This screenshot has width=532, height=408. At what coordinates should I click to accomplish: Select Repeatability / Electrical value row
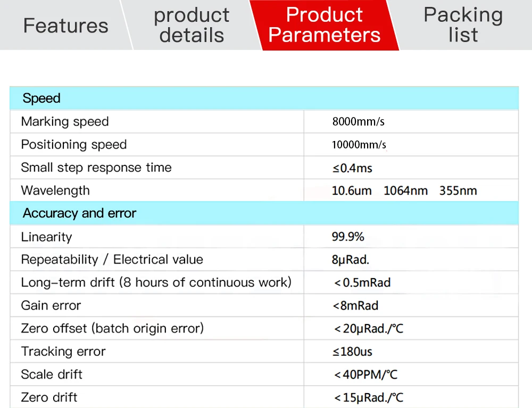coord(264,260)
